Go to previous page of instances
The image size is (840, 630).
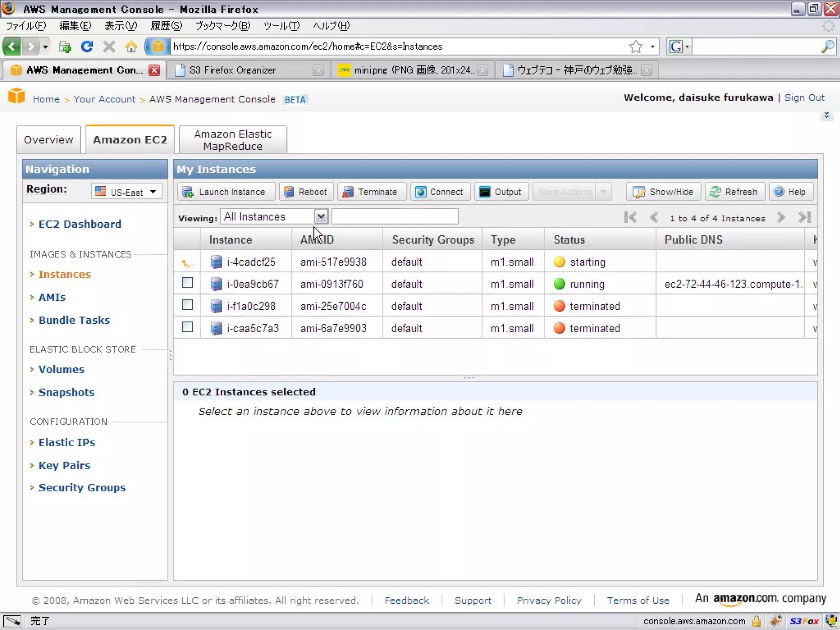(654, 217)
